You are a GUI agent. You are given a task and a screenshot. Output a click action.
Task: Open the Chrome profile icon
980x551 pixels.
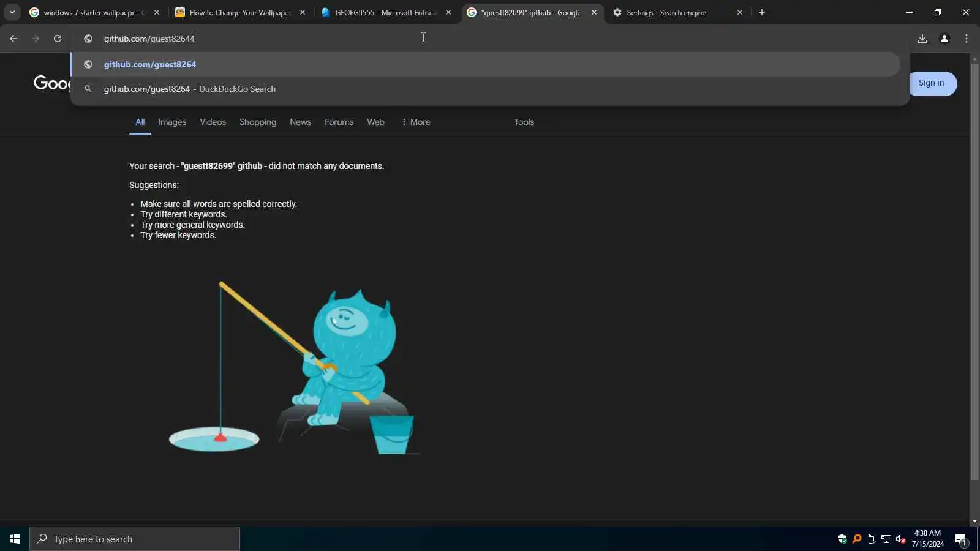[x=944, y=39]
